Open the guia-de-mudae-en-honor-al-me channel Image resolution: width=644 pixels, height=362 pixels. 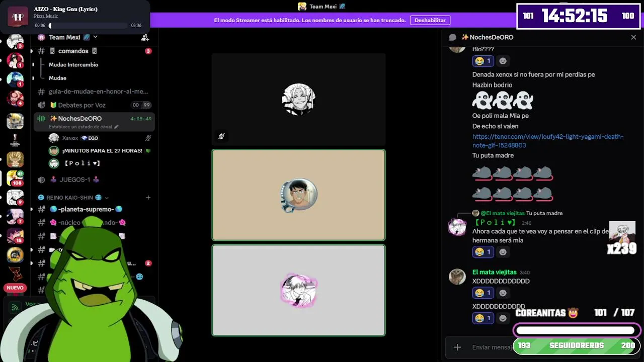[94, 92]
